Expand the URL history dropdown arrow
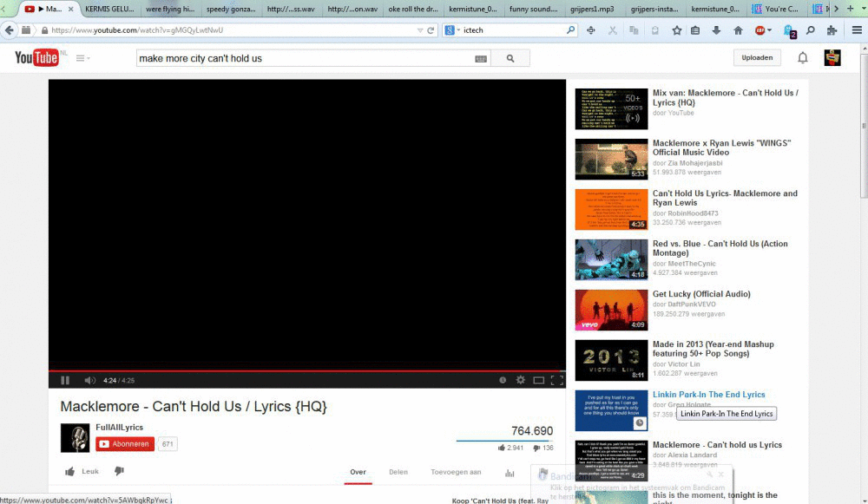The height and width of the screenshot is (504, 868). point(419,30)
